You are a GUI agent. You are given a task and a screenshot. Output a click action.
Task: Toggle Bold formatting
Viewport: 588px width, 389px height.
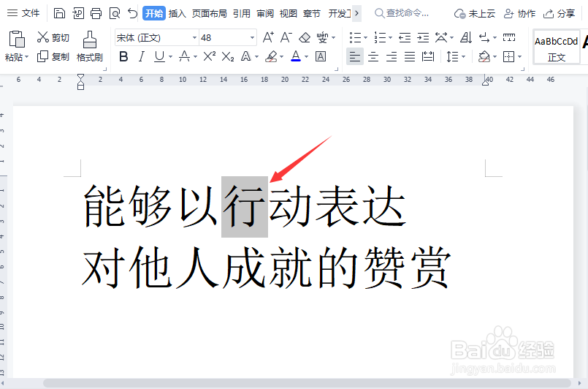tap(123, 57)
